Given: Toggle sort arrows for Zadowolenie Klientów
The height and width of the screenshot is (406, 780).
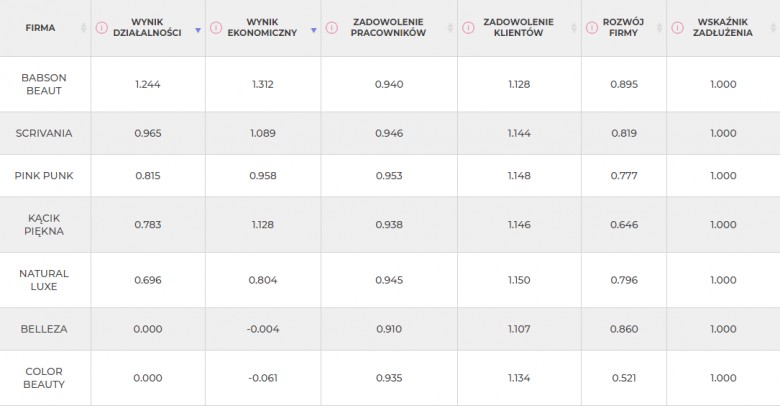Looking at the screenshot, I should click(574, 28).
